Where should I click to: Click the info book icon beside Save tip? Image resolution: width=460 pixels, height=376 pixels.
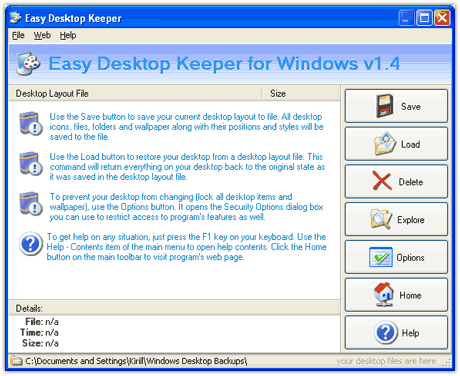31,124
